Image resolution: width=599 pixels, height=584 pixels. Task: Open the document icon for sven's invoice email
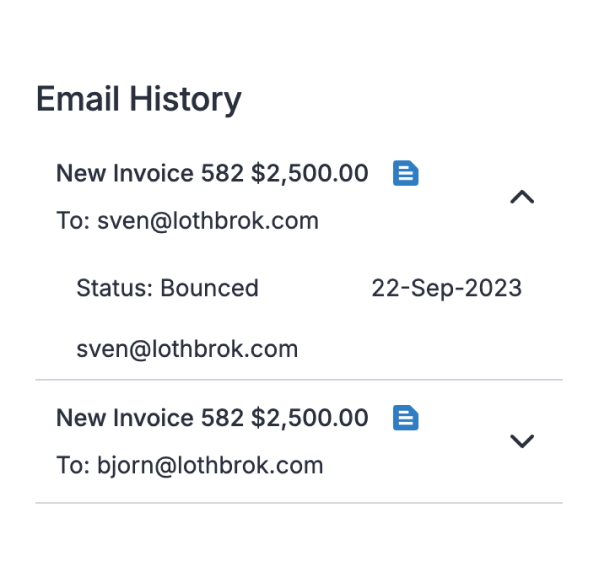pyautogui.click(x=406, y=173)
